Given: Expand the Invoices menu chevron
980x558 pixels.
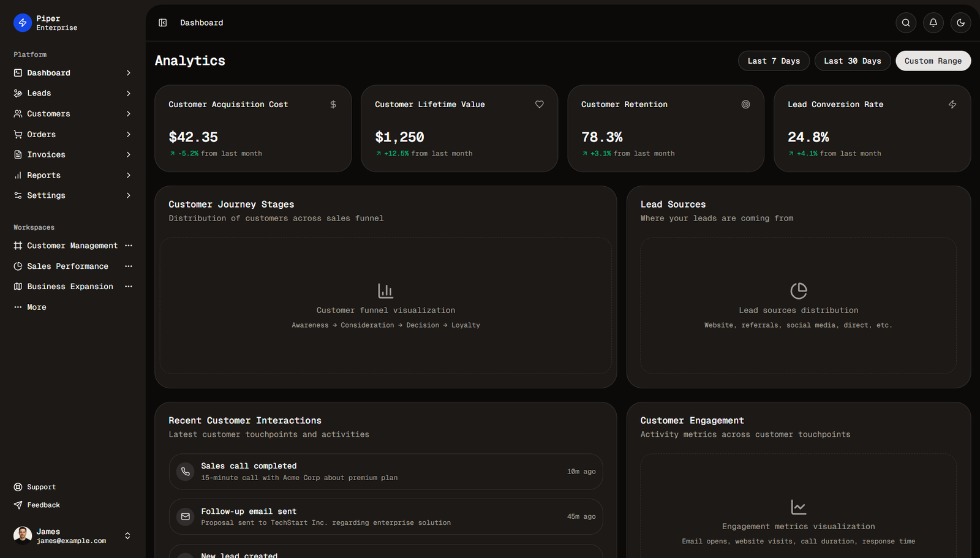Looking at the screenshot, I should click(x=129, y=154).
